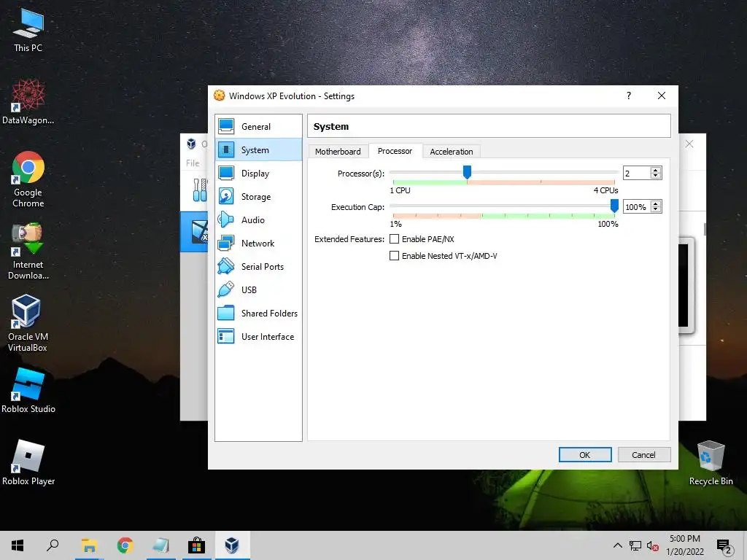Image resolution: width=747 pixels, height=560 pixels.
Task: Increase execution cap with up arrow
Action: pos(656,204)
